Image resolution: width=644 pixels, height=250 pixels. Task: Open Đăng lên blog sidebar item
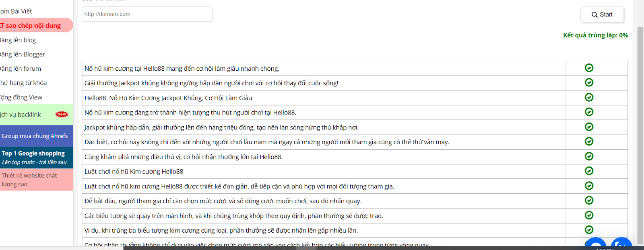tap(18, 40)
